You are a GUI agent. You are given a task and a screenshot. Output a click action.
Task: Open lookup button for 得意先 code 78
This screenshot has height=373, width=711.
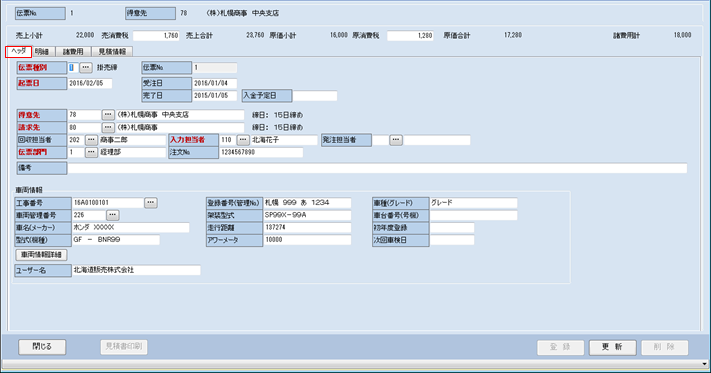click(108, 115)
